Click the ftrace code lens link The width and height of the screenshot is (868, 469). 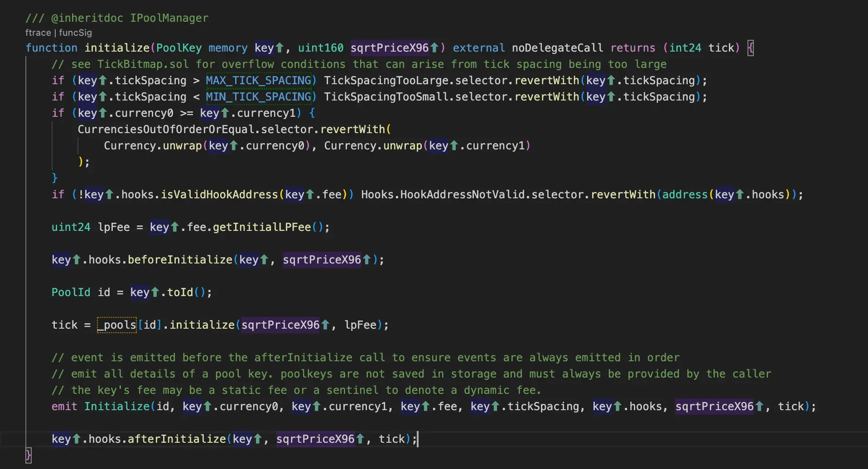38,33
